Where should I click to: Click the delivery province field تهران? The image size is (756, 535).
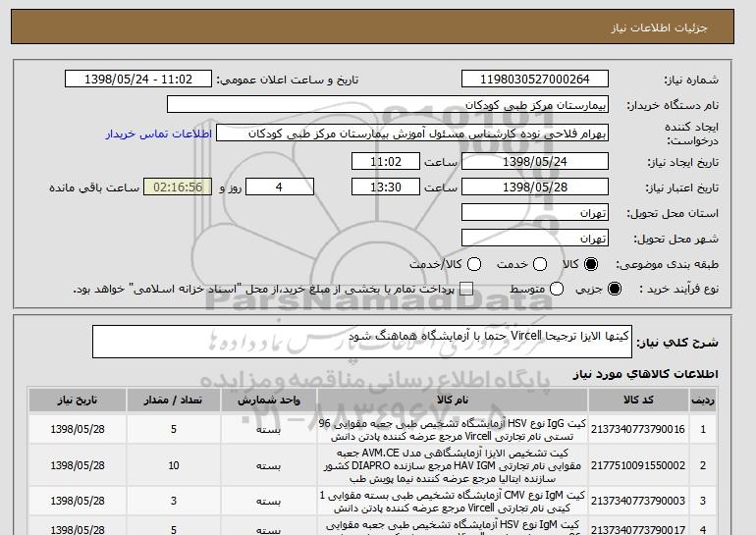pos(535,213)
